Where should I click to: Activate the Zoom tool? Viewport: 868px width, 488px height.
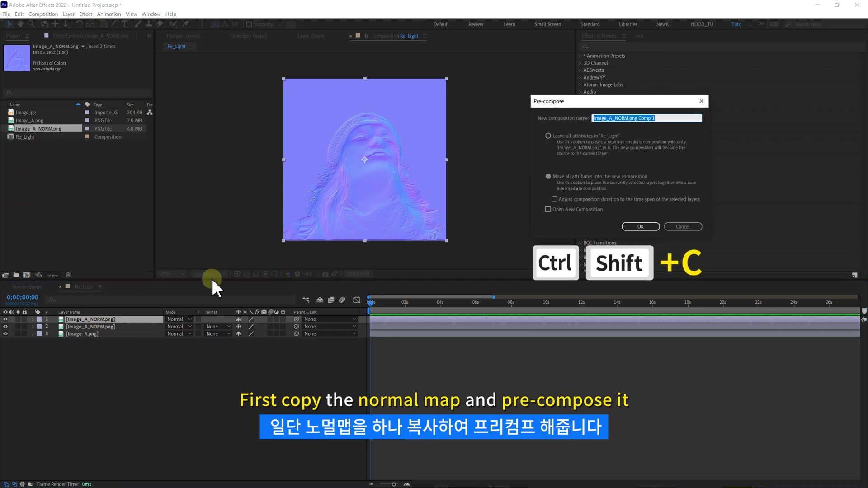point(31,24)
